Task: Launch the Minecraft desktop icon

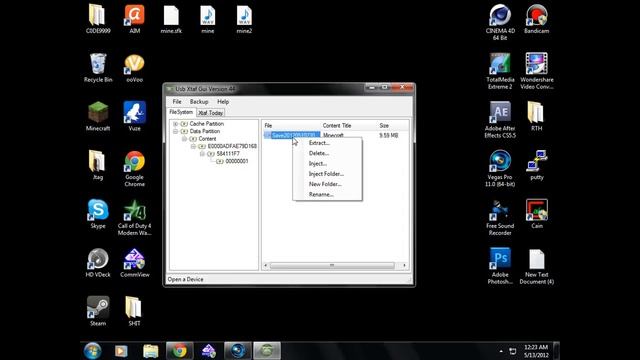Action: coord(98,116)
